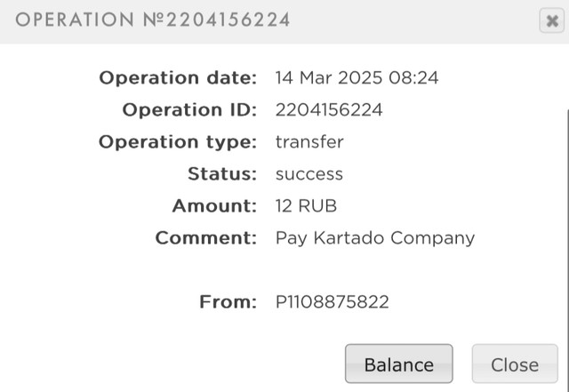Click the Comment label
This screenshot has height=392, width=569.
(x=205, y=238)
